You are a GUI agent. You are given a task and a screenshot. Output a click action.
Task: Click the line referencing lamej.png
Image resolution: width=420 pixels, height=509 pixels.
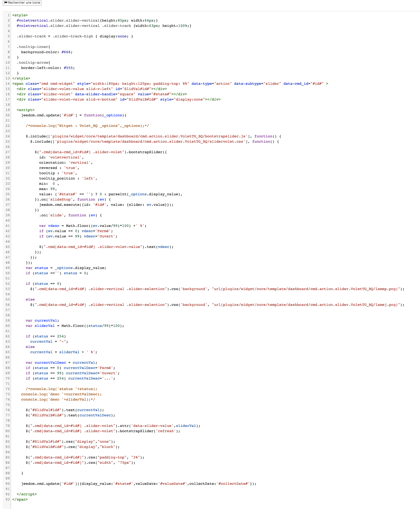tap(217, 305)
